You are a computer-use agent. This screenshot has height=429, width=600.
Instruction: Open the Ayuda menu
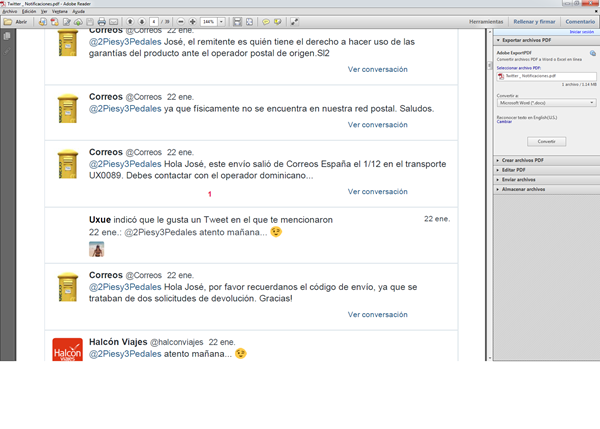(x=78, y=11)
